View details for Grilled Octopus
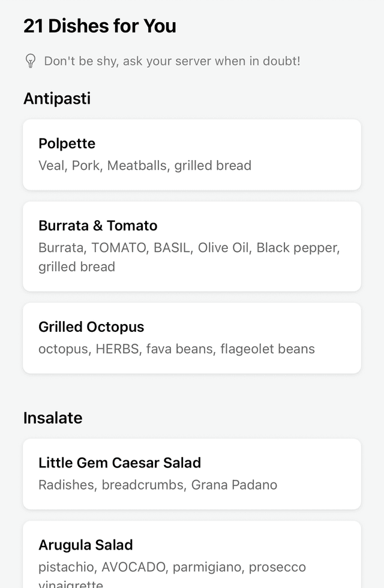The height and width of the screenshot is (588, 384). 192,338
